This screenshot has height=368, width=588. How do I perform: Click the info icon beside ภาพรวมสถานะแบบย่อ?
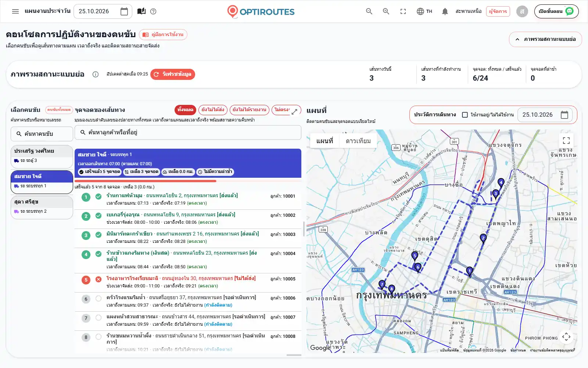pos(96,74)
